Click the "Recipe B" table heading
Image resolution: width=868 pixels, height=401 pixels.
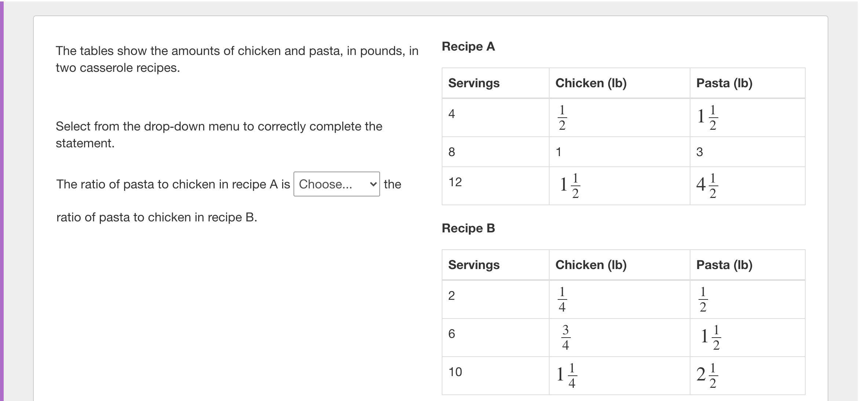tap(468, 228)
